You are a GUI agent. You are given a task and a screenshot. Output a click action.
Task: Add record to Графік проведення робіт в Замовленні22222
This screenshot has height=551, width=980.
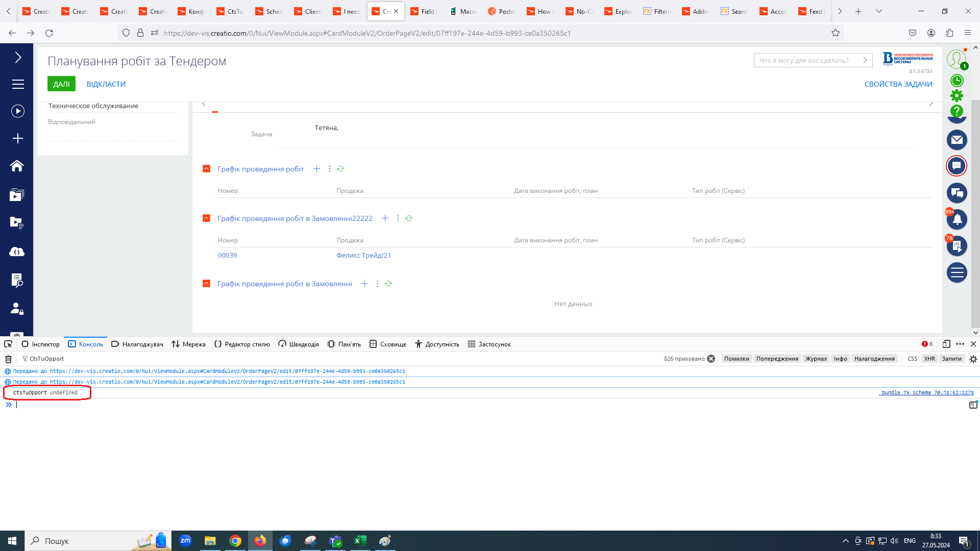(x=385, y=218)
